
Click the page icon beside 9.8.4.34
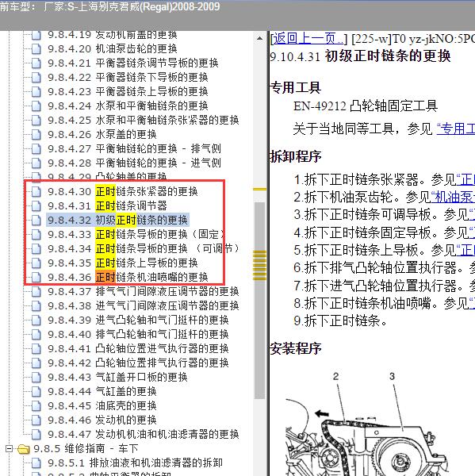coord(36,248)
